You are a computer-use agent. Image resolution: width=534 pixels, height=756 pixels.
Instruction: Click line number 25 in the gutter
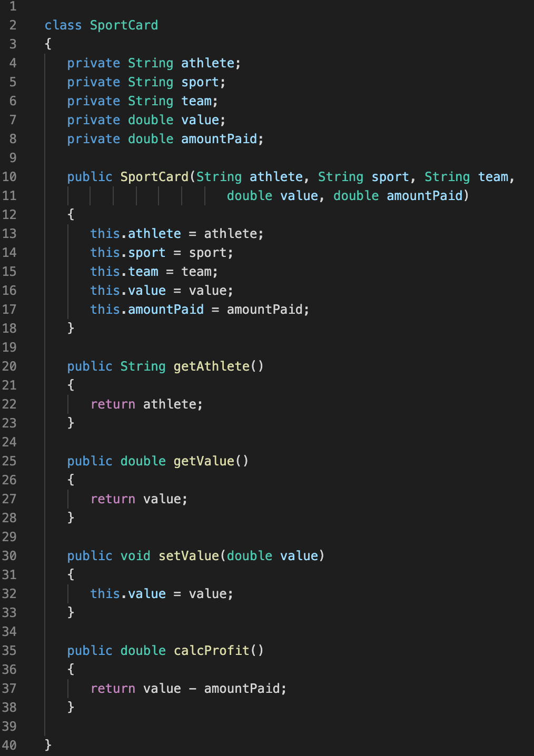[9, 461]
